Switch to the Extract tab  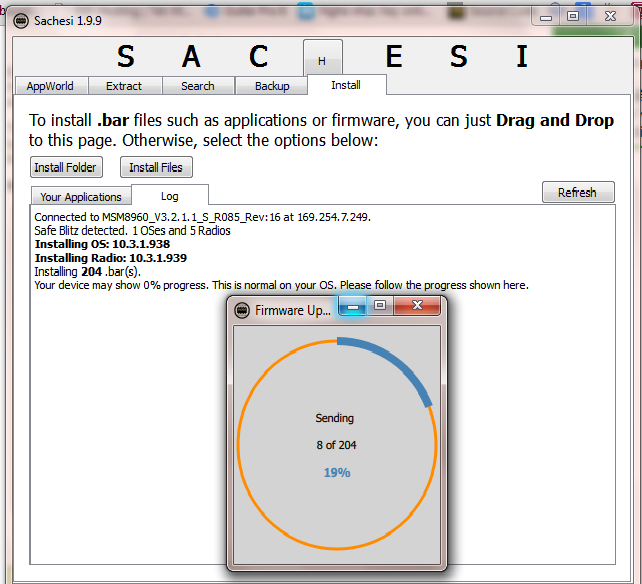(124, 86)
